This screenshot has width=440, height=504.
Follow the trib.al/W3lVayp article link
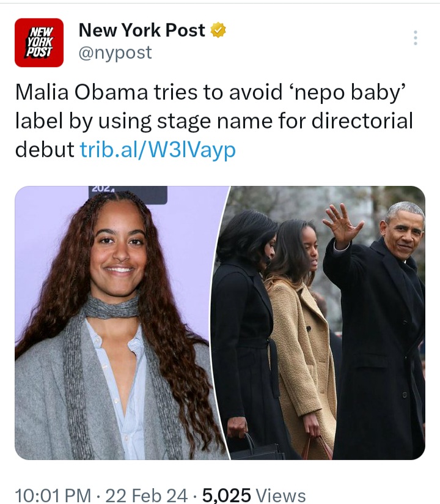point(158,150)
